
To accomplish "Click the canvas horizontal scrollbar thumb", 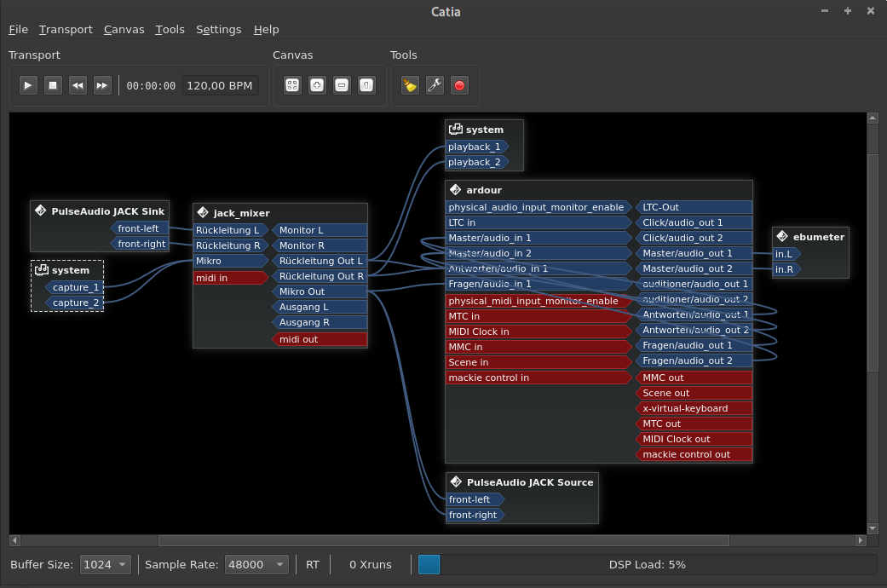I will coord(443,540).
